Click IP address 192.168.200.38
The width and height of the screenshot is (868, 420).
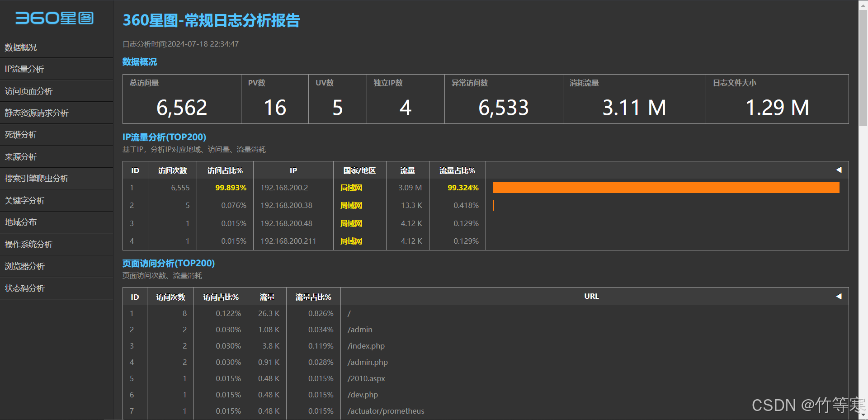pyautogui.click(x=287, y=205)
